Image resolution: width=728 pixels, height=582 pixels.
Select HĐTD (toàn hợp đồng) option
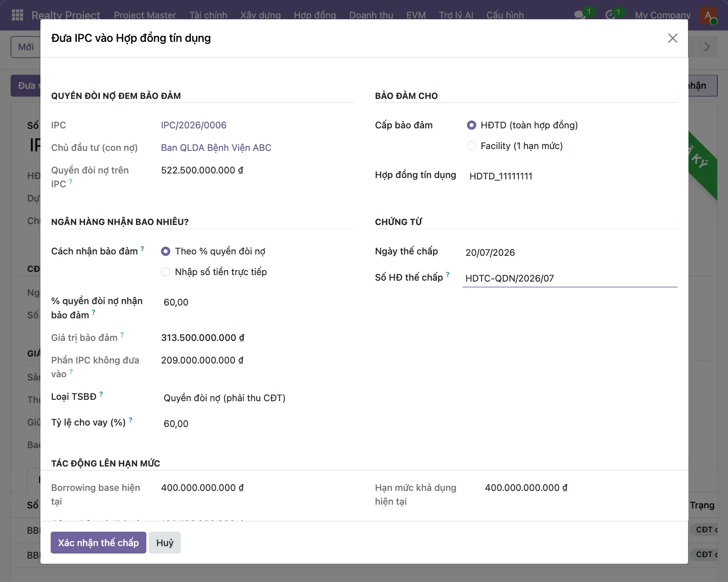(471, 125)
